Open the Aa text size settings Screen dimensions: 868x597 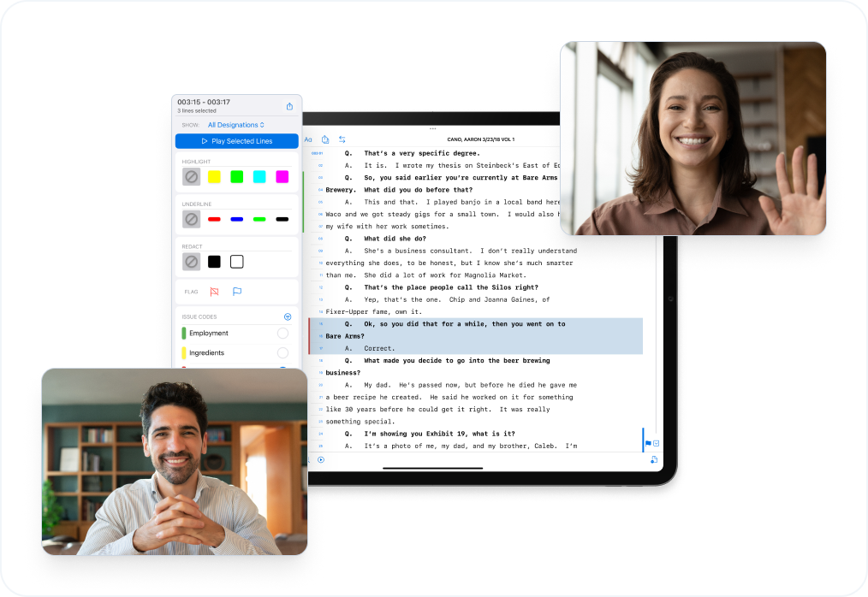[308, 139]
